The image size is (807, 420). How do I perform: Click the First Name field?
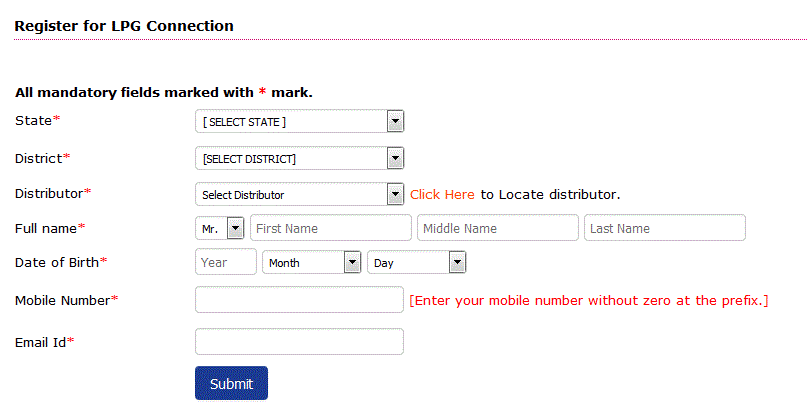tap(331, 228)
